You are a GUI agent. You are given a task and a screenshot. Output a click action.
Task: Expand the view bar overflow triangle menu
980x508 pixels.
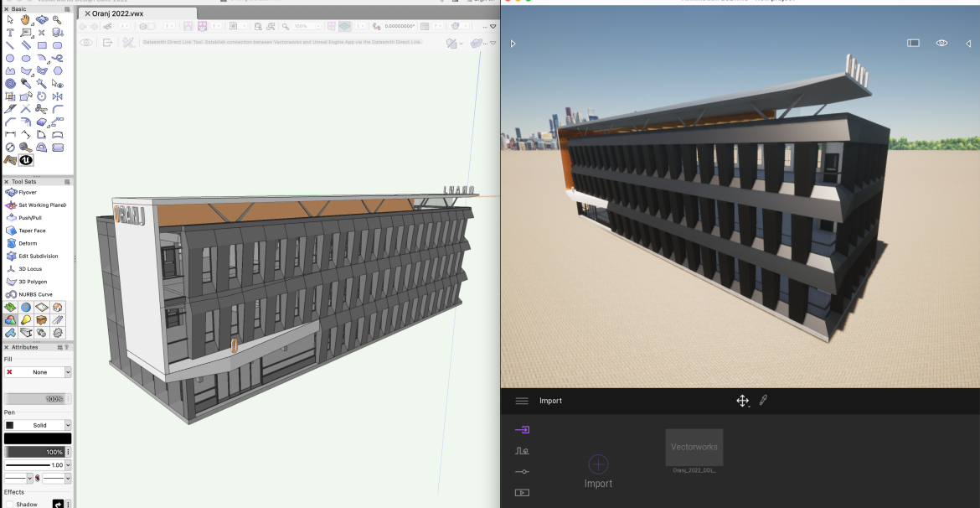(x=493, y=26)
